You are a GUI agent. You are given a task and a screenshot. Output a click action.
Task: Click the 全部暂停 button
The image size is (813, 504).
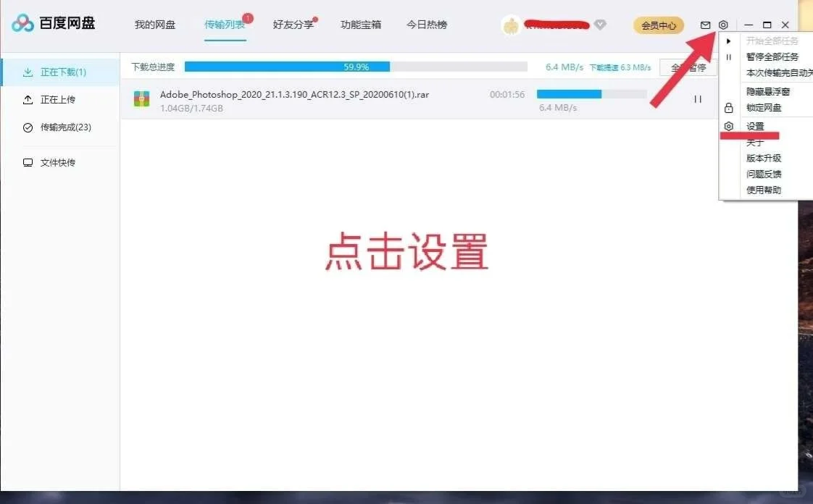point(688,66)
